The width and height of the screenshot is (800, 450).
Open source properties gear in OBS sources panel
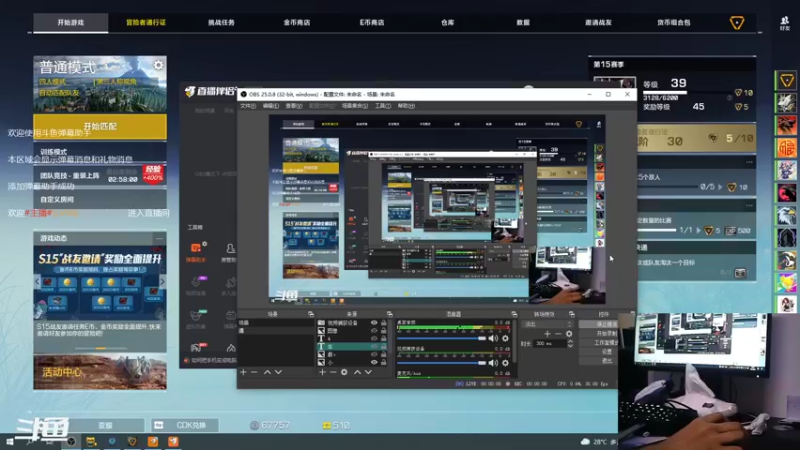tap(344, 372)
